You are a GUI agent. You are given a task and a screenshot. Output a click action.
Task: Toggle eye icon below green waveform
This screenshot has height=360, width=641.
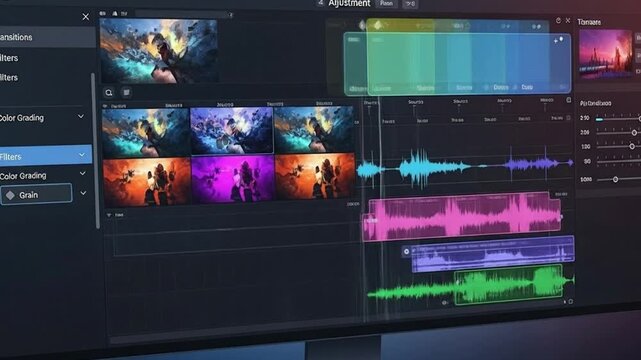pyautogui.click(x=445, y=303)
